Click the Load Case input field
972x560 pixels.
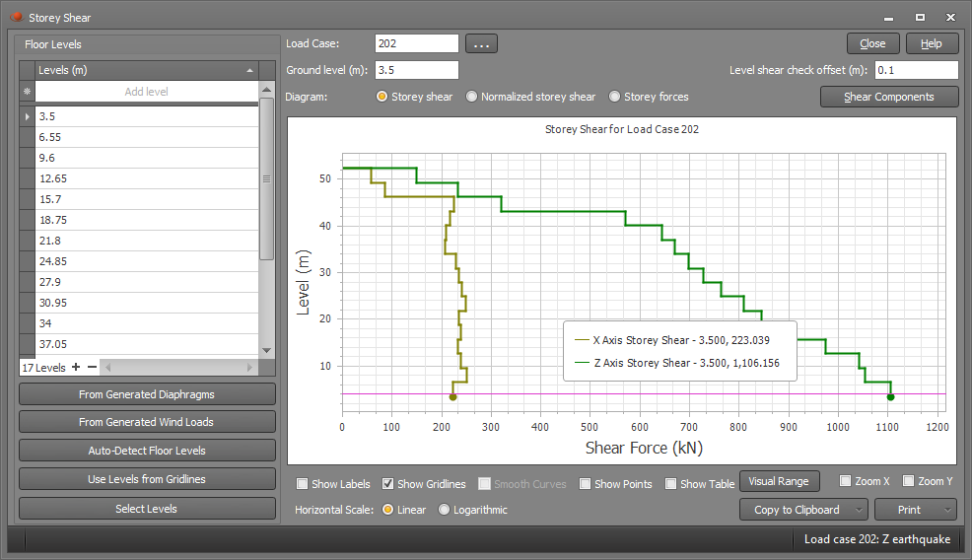(x=417, y=43)
